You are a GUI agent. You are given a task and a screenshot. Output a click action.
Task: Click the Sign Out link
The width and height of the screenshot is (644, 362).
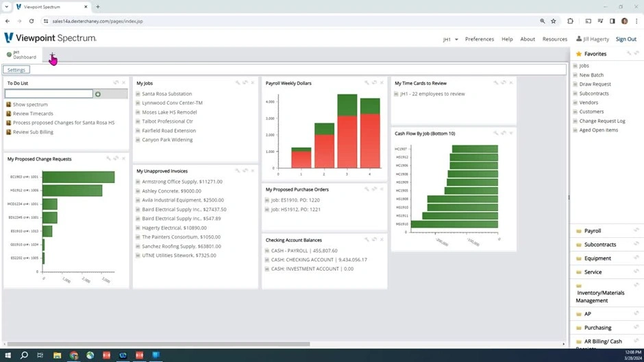pyautogui.click(x=626, y=39)
